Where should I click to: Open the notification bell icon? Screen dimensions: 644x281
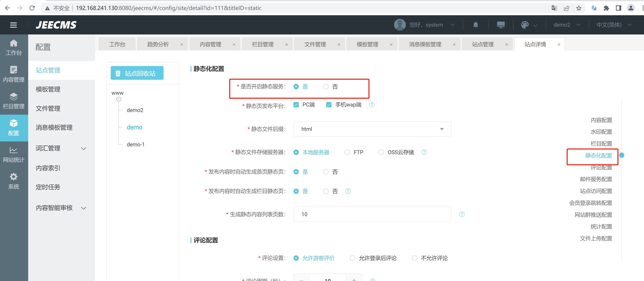click(476, 25)
